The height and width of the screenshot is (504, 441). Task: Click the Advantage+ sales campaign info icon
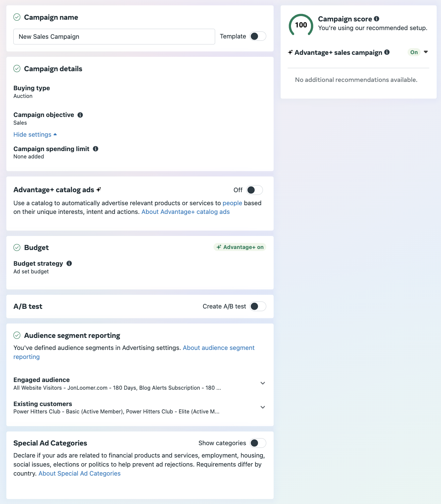[x=387, y=52]
